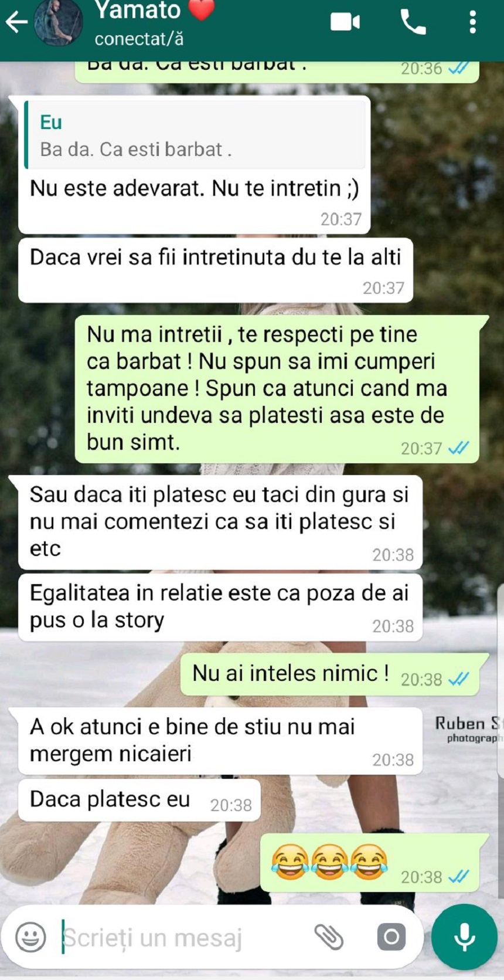Start a video call with Yamato
Image resolution: width=504 pixels, height=980 pixels.
pyautogui.click(x=345, y=22)
